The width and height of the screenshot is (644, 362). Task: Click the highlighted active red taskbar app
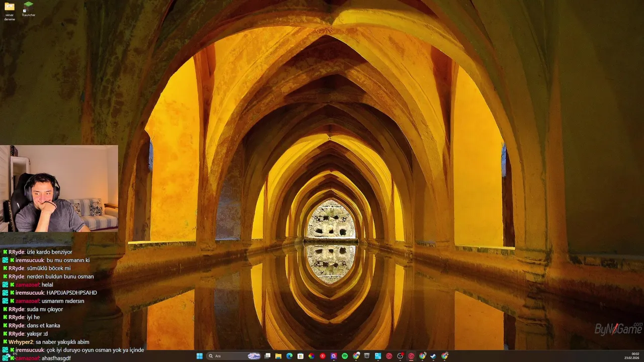click(411, 356)
